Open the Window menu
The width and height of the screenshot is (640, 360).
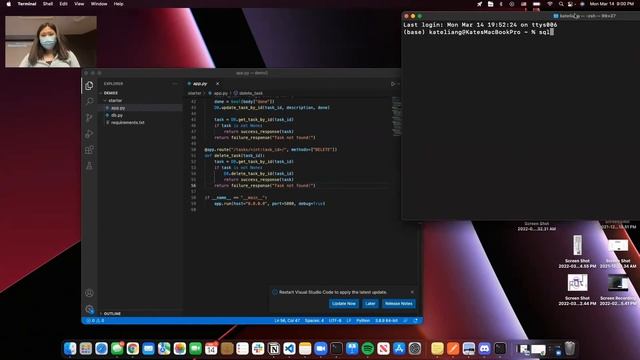coord(99,4)
